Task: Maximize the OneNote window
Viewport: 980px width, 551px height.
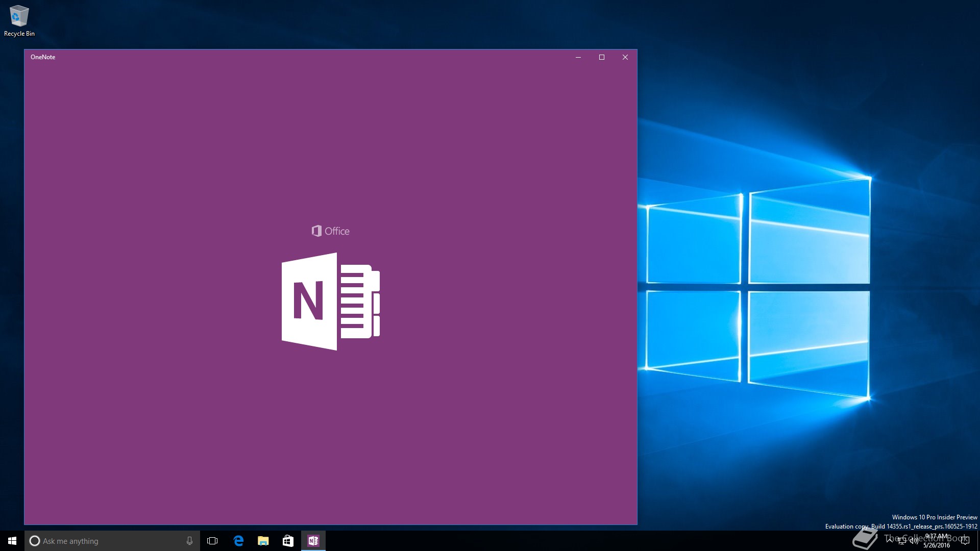Action: click(602, 57)
